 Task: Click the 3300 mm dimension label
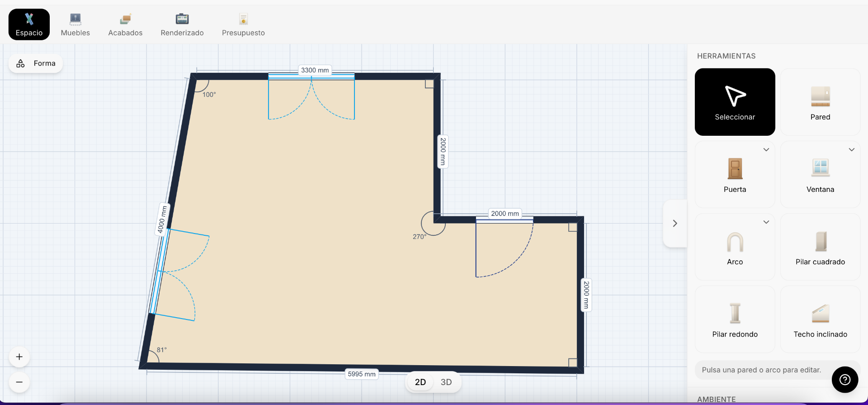[x=315, y=70]
